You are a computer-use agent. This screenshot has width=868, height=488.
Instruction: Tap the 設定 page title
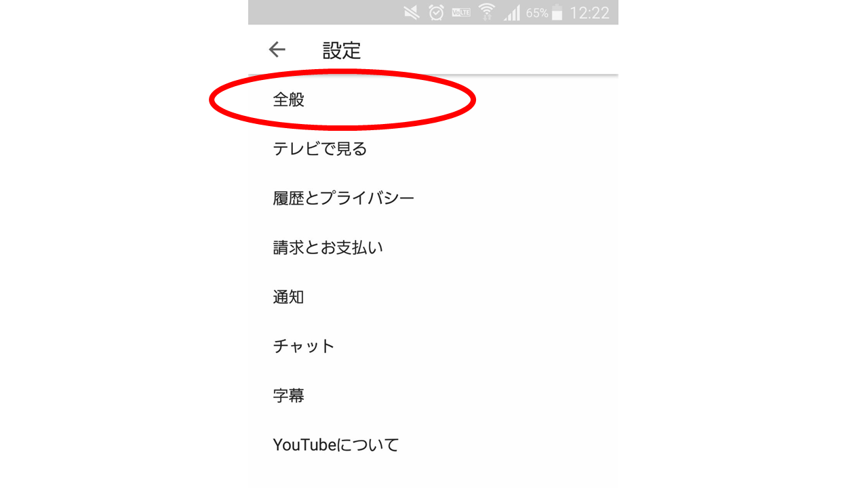342,50
